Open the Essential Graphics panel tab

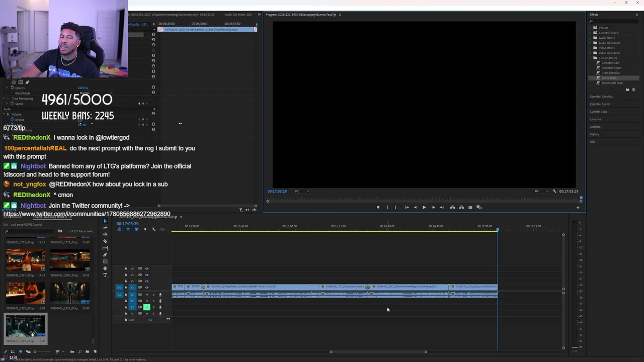click(601, 97)
